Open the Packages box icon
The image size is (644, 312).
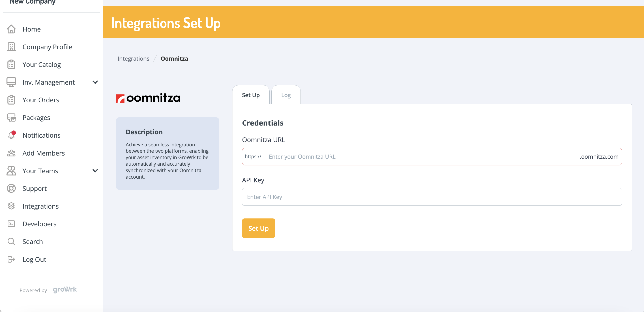coord(11,118)
